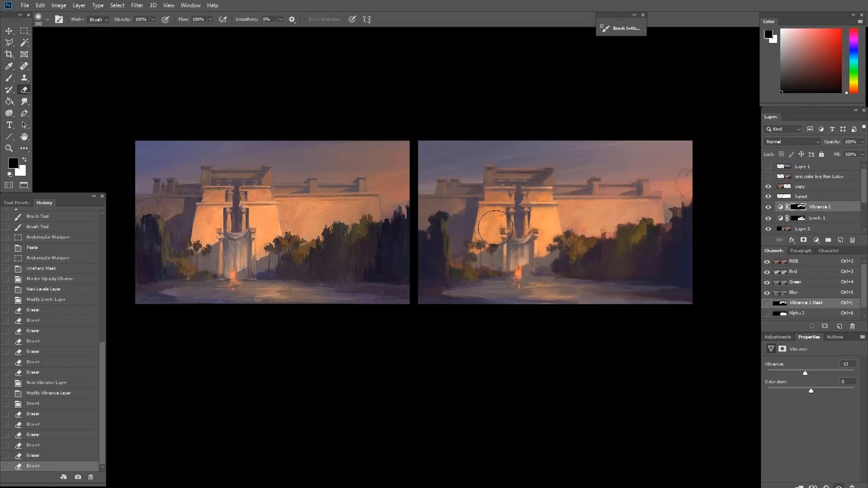Screen dimensions: 868x488
Task: Select the Zoom tool
Action: coord(9,148)
